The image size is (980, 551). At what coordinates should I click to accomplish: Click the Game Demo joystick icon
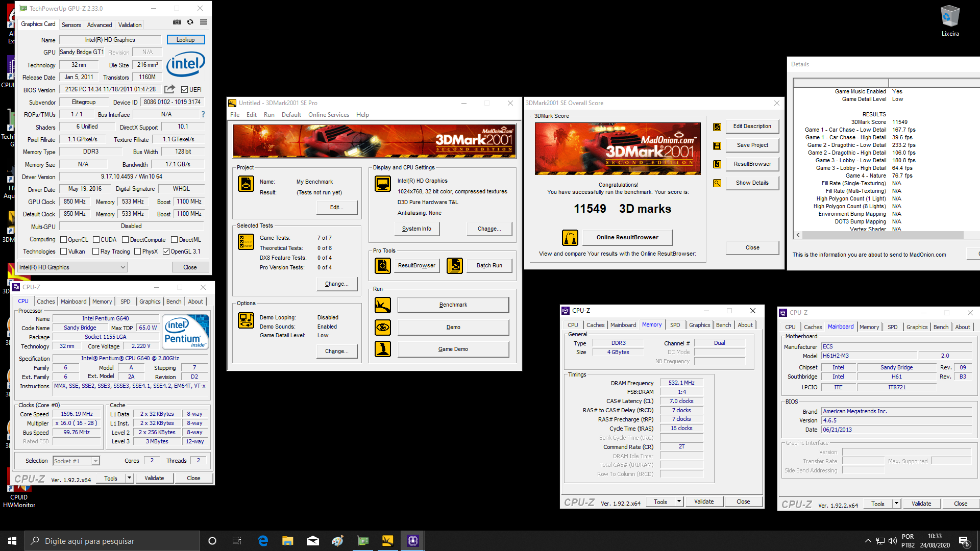tap(383, 349)
